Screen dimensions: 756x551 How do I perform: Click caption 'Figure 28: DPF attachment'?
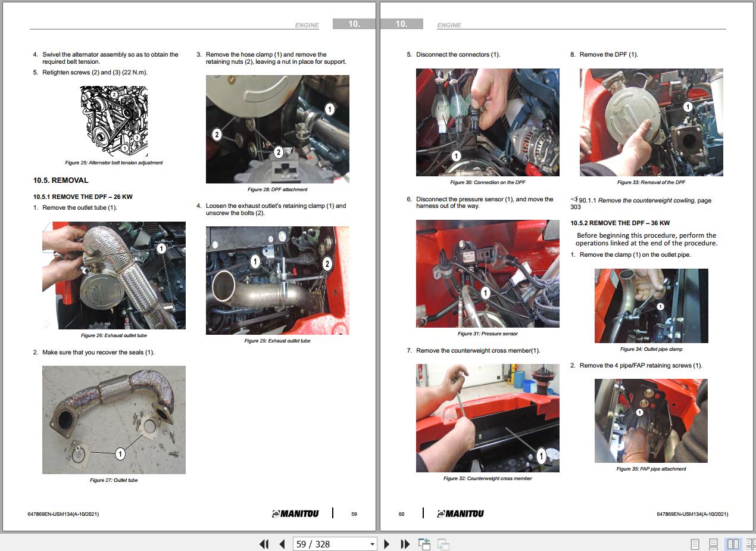click(x=277, y=189)
